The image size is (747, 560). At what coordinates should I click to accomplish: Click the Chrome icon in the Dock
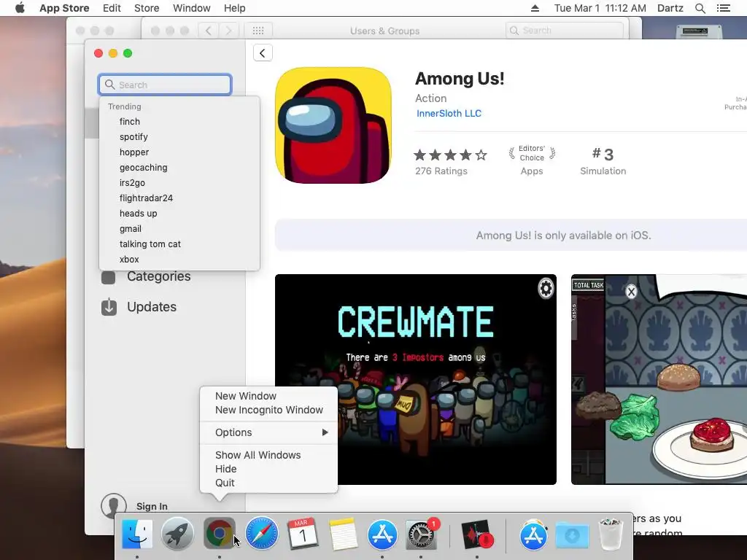tap(219, 534)
